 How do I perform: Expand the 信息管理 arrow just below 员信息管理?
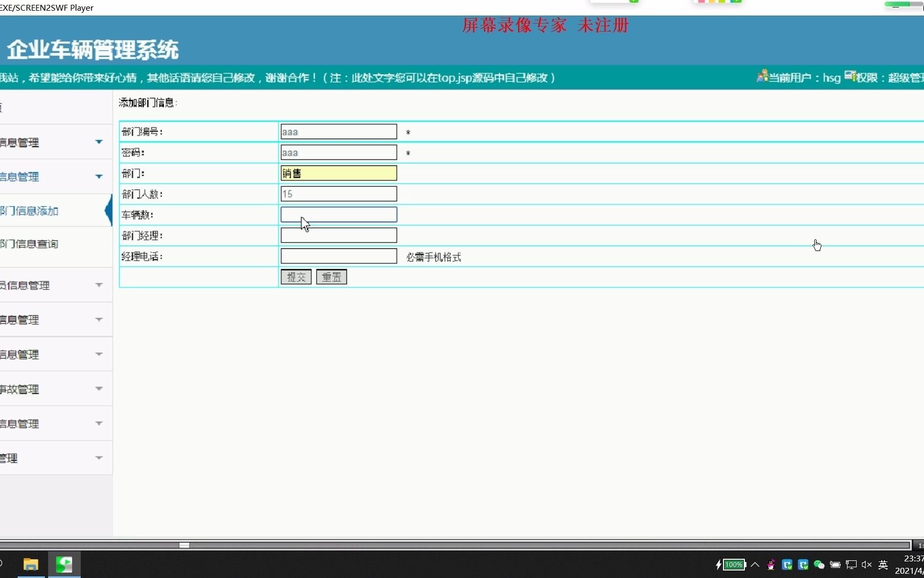coord(99,320)
